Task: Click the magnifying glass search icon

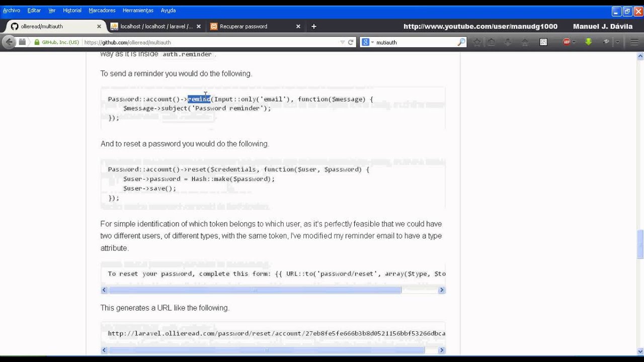Action: point(461,42)
